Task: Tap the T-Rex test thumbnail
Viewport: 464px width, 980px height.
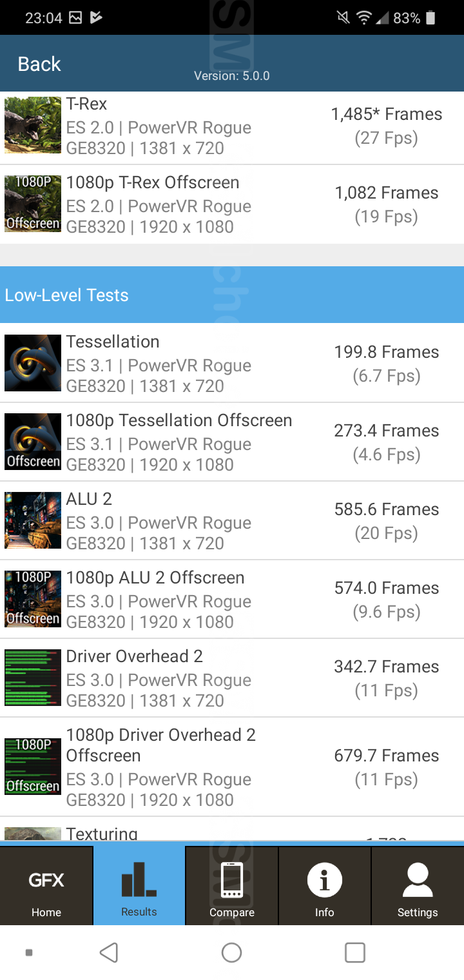Action: [x=33, y=125]
